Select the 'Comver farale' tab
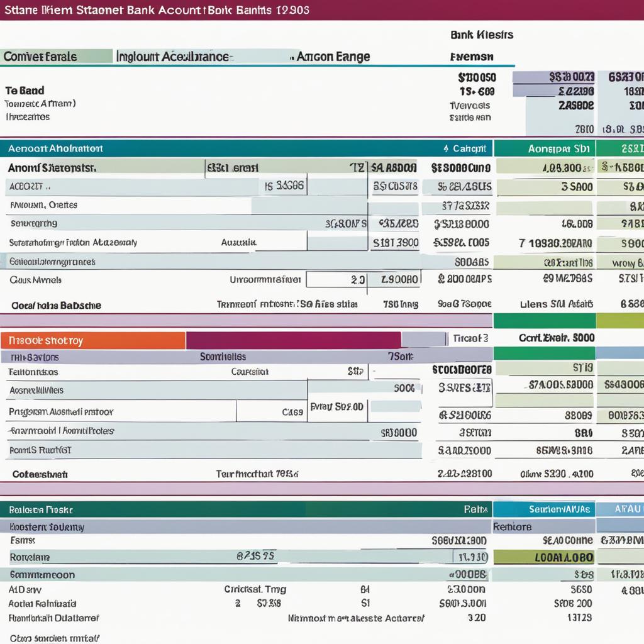 (x=56, y=56)
